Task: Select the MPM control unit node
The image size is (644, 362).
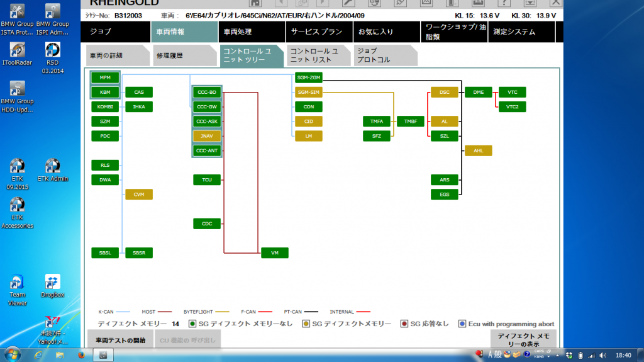Action: [x=105, y=77]
